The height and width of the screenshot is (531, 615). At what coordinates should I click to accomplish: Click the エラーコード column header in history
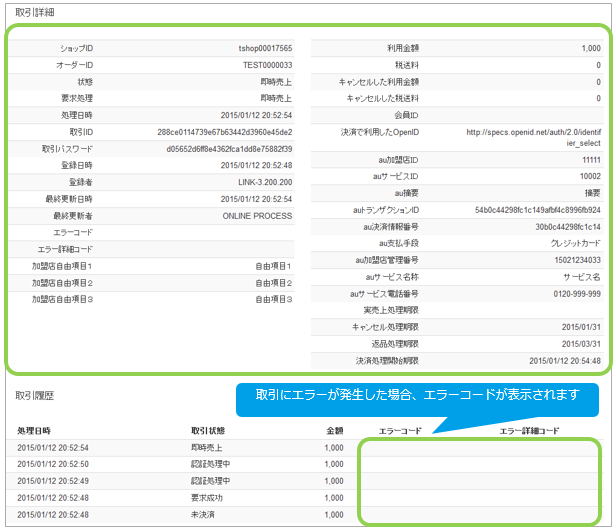pos(400,431)
